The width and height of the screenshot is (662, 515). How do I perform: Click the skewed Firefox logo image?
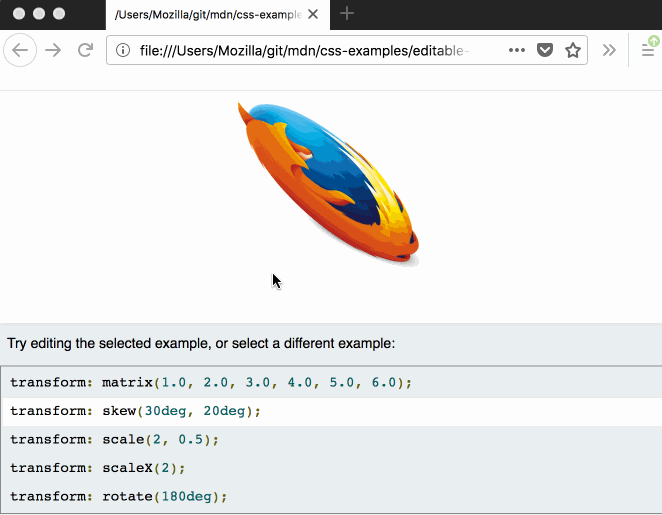click(x=328, y=184)
